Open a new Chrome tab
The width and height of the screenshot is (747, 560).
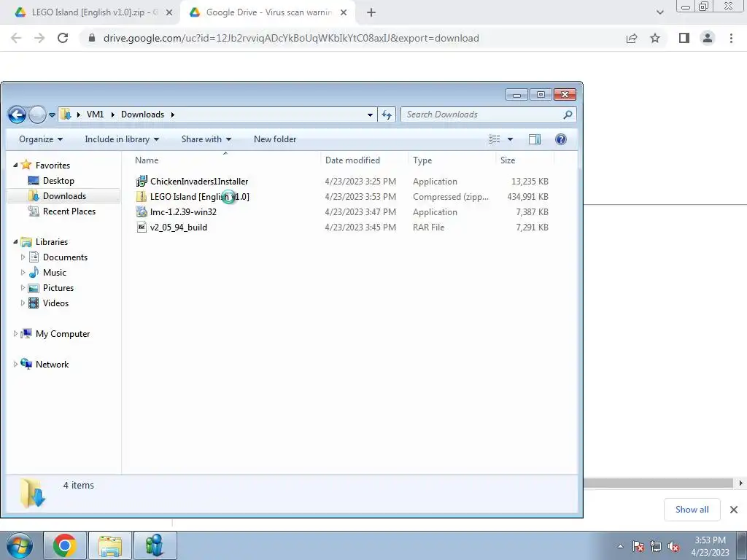tap(371, 12)
